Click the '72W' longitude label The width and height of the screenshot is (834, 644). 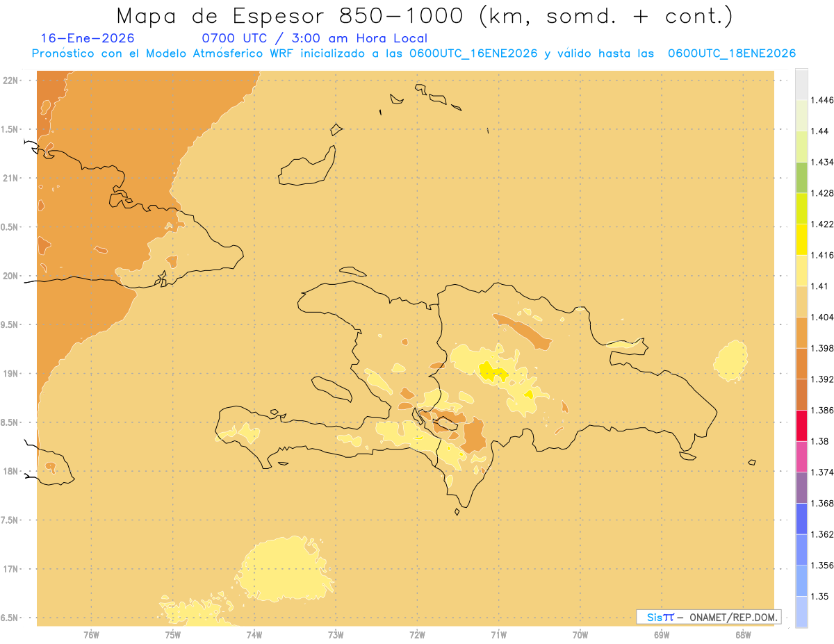[x=417, y=636]
